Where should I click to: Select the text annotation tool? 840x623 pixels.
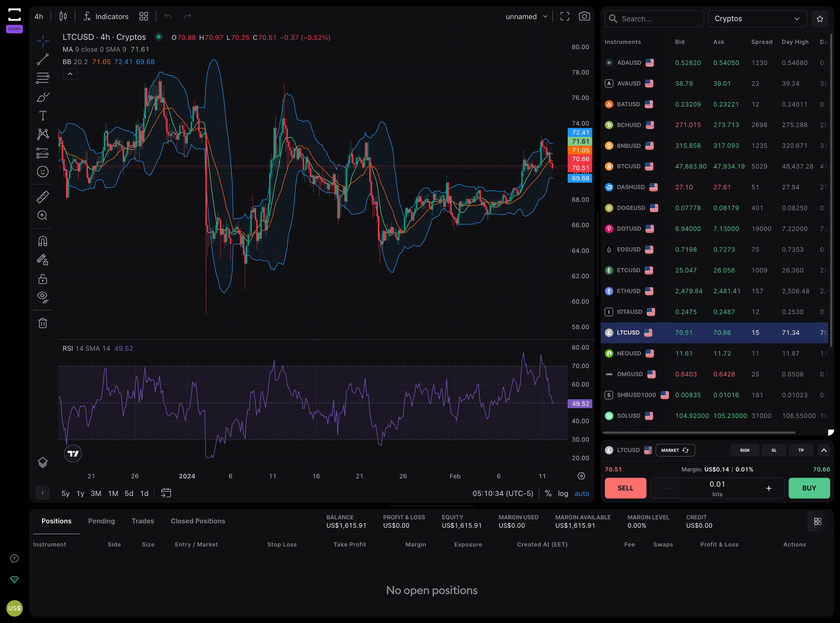coord(42,115)
